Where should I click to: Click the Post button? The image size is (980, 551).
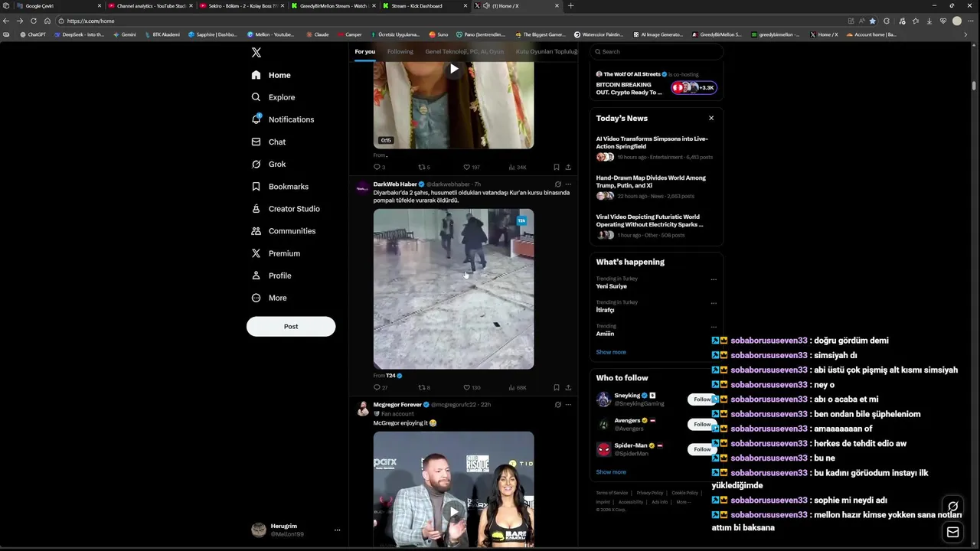pyautogui.click(x=291, y=326)
